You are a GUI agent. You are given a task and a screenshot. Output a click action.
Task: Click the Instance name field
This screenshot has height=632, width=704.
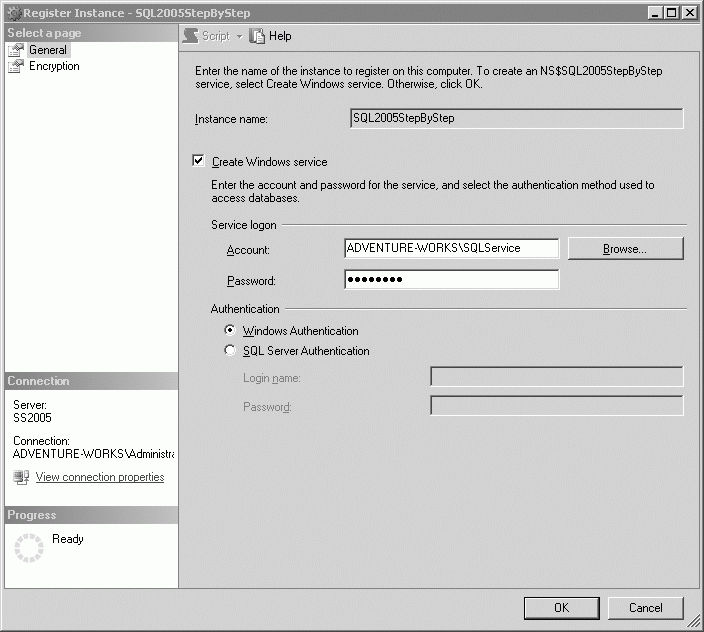pos(517,118)
